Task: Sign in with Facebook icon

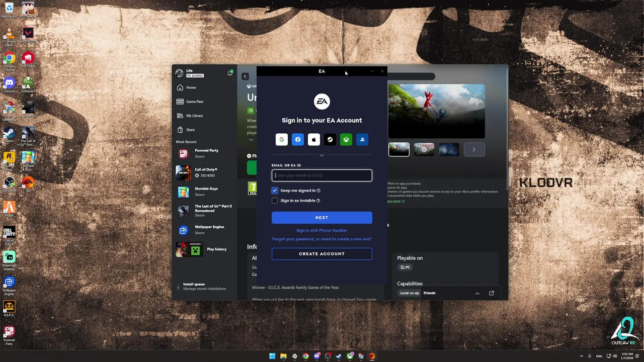Action: 298,139
